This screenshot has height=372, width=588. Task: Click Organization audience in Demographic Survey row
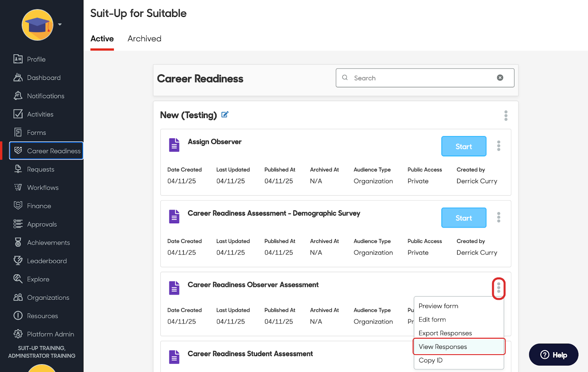point(373,252)
